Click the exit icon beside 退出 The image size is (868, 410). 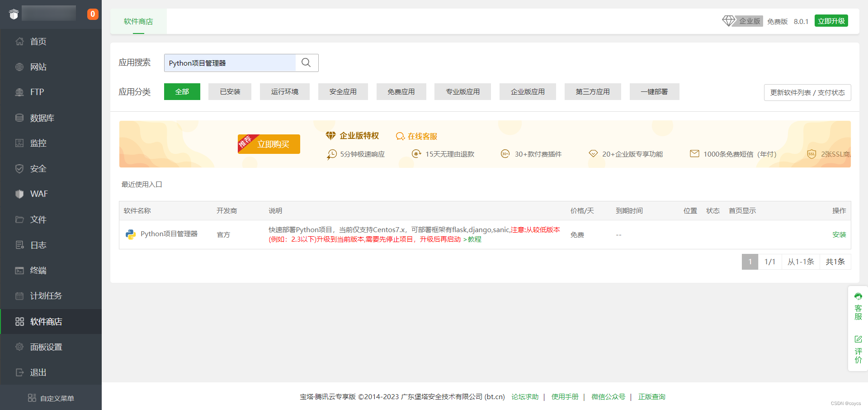coord(19,372)
